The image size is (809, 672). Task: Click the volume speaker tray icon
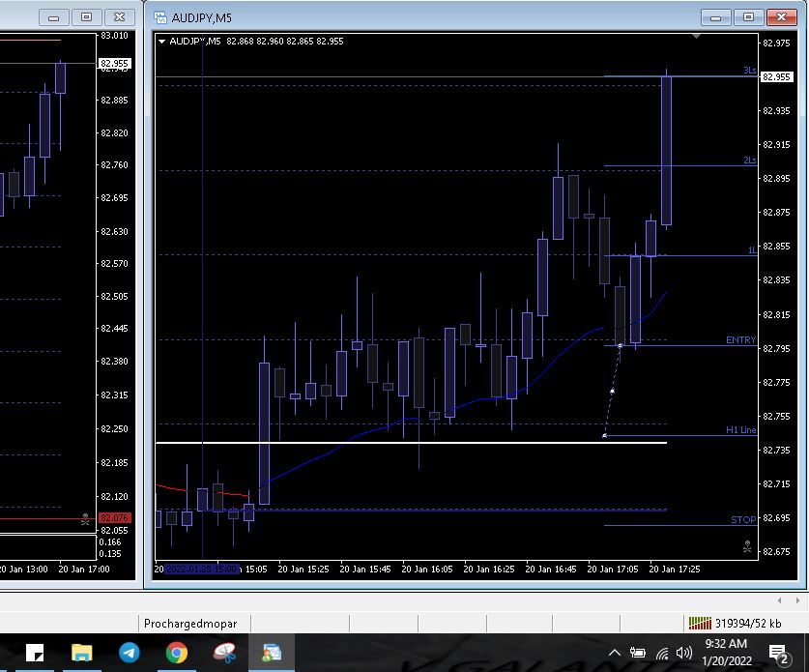684,653
